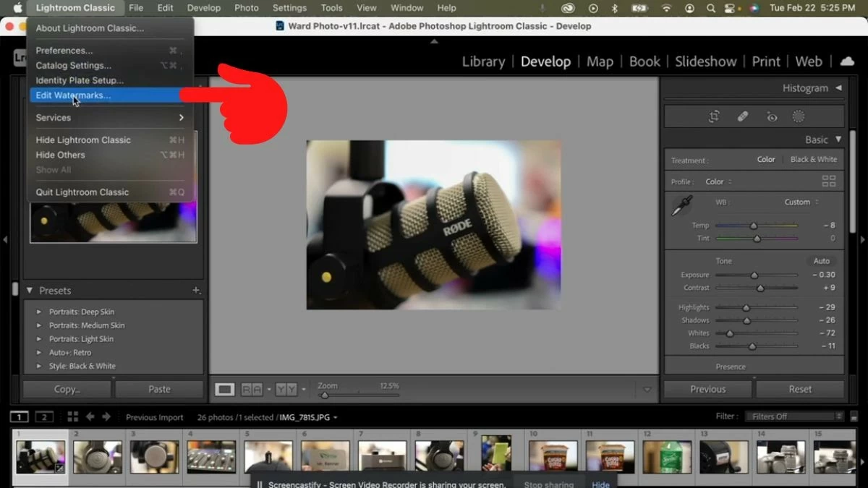The width and height of the screenshot is (868, 488).
Task: Open the Spot Removal tool
Action: (x=743, y=116)
